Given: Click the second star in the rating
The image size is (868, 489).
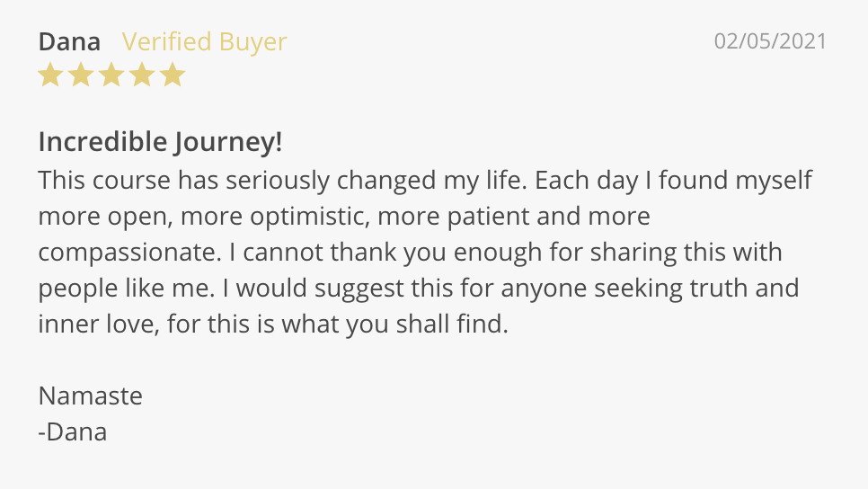Looking at the screenshot, I should click(x=81, y=76).
